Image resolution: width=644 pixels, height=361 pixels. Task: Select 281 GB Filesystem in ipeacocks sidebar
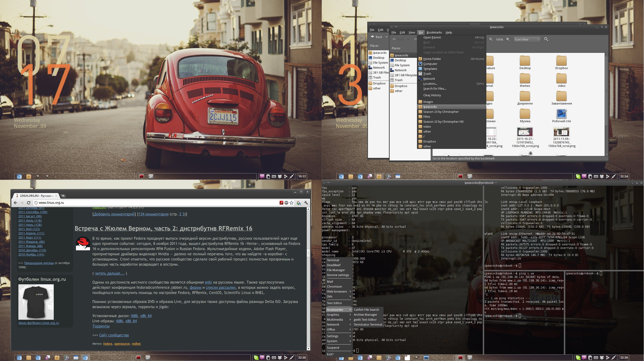click(x=403, y=75)
